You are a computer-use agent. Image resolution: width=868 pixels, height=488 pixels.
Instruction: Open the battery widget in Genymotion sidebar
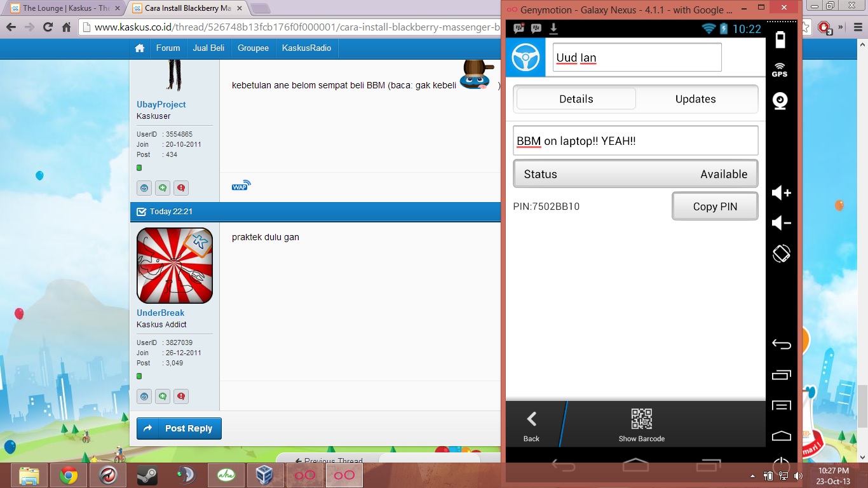pos(780,40)
